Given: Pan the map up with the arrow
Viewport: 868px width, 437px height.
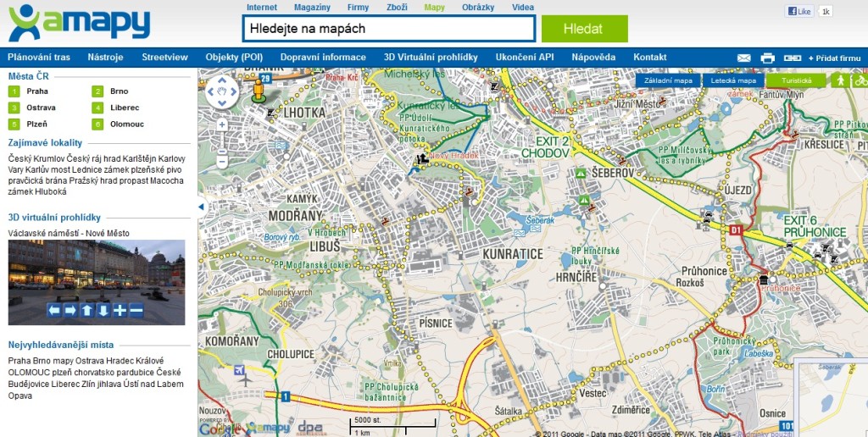Looking at the screenshot, I should [222, 80].
